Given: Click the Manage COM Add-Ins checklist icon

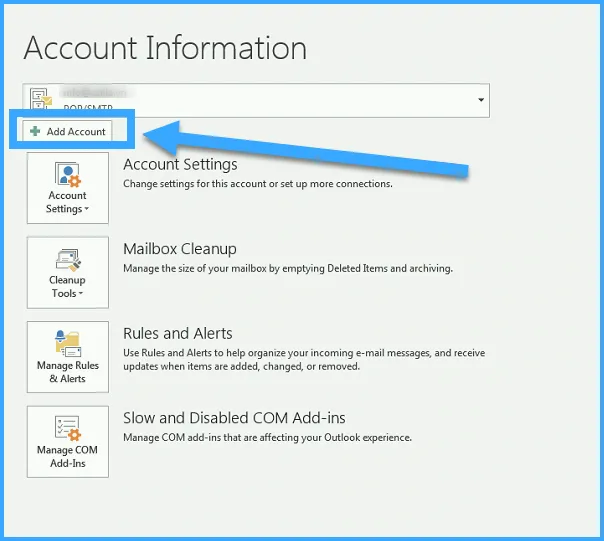Looking at the screenshot, I should click(68, 427).
